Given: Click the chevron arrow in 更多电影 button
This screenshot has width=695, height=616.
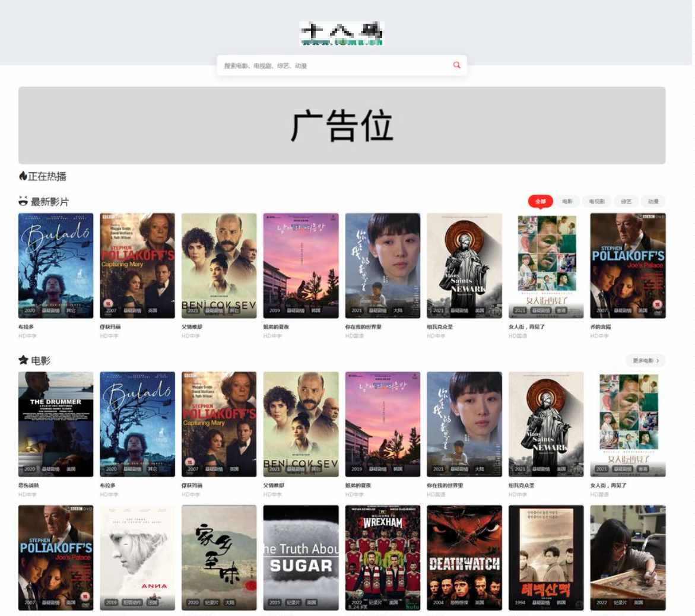Looking at the screenshot, I should [x=658, y=361].
